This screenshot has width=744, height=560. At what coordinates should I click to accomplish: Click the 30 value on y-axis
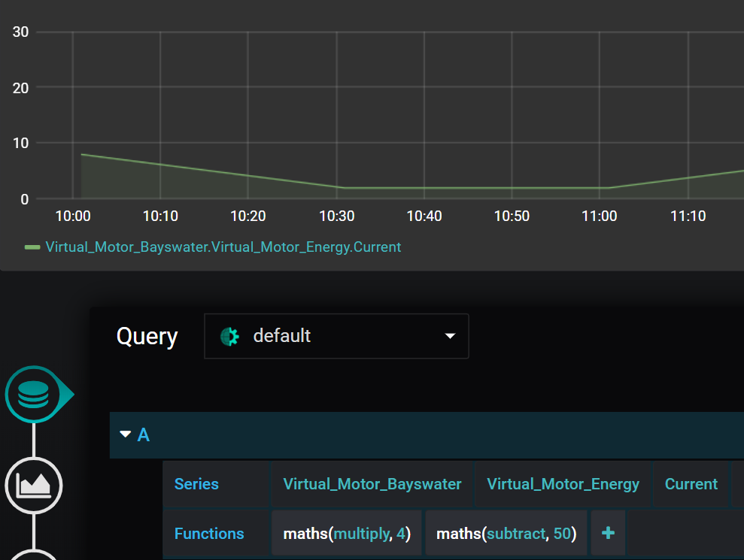20,32
